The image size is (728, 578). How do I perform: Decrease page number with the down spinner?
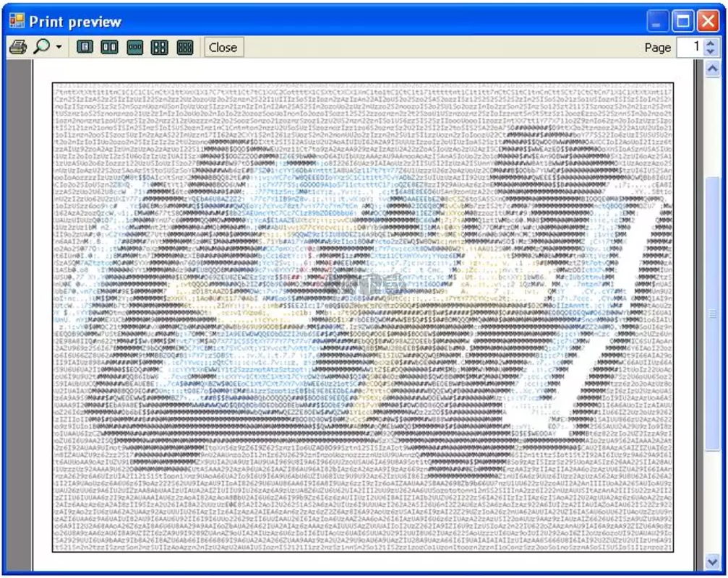pyautogui.click(x=711, y=52)
